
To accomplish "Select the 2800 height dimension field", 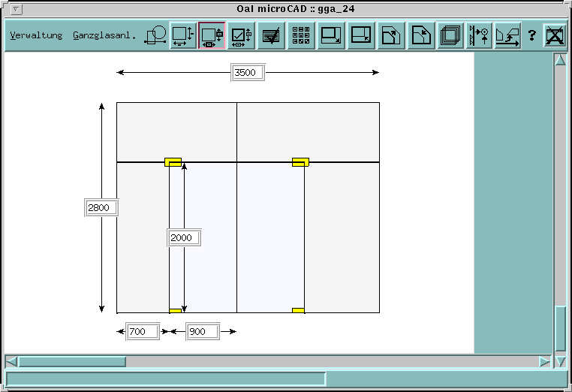I will [101, 208].
